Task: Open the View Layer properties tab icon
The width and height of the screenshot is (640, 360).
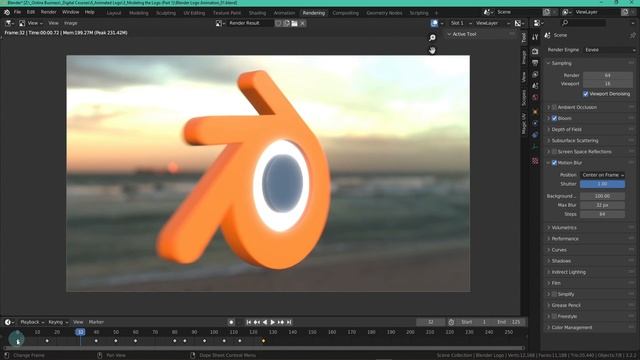Action: point(535,74)
